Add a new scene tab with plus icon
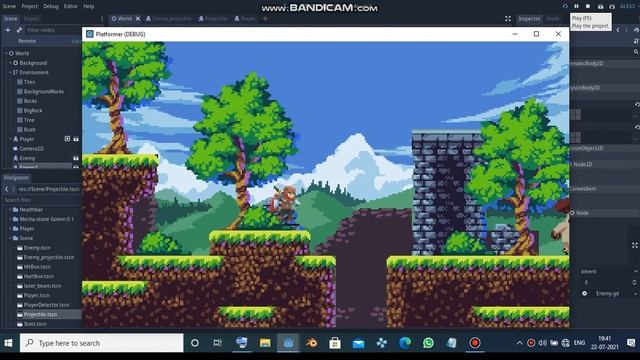Viewport: 640px width, 360px height. 265,19
